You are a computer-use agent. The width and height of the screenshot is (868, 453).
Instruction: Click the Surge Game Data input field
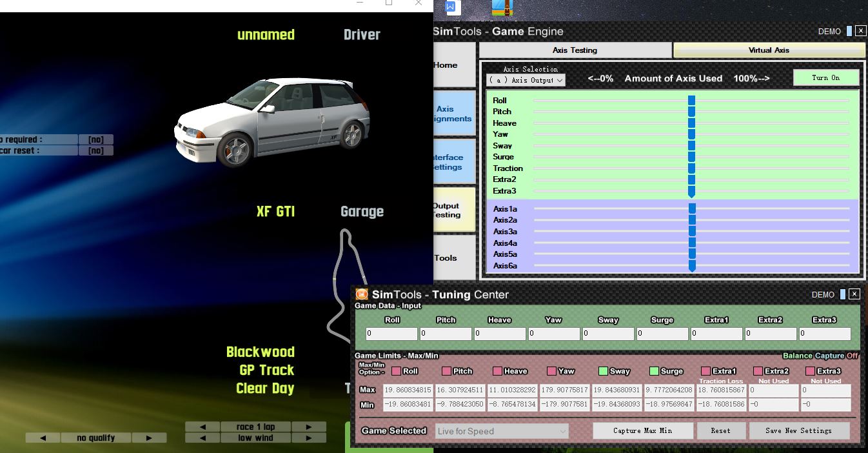[662, 334]
